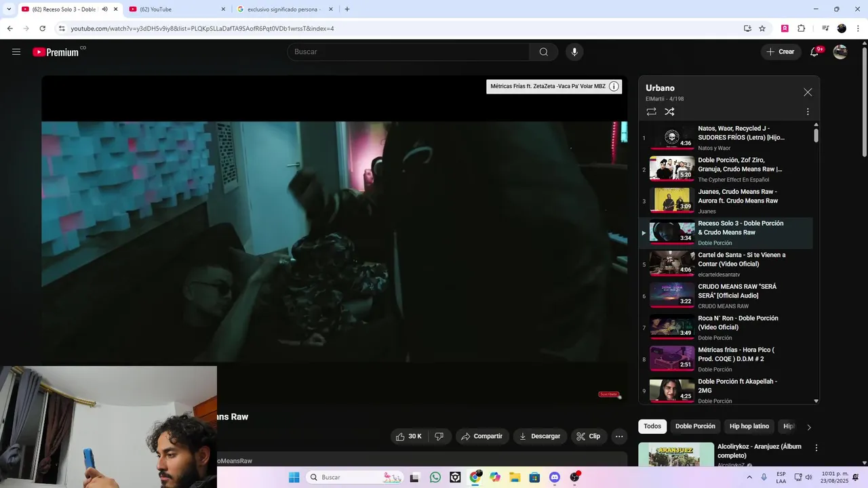This screenshot has height=488, width=868.
Task: Open Alcolirykoz Aranjuez album thumbnail
Action: click(676, 454)
